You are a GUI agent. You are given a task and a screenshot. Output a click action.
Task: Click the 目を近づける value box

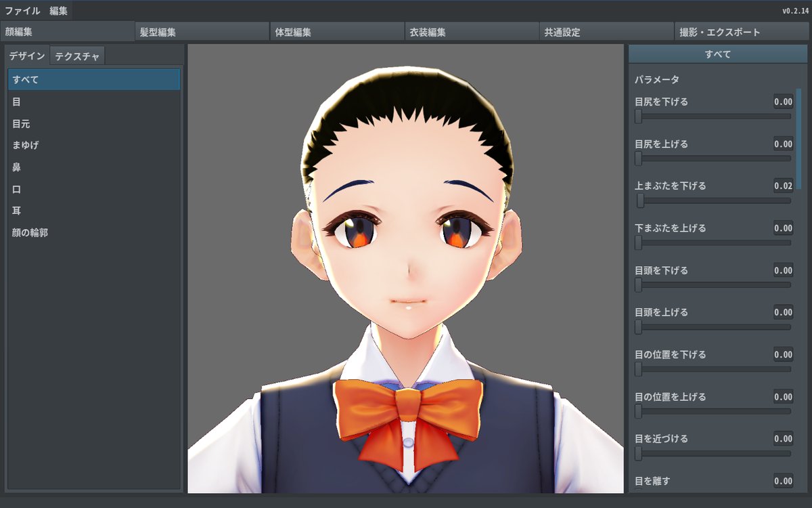(783, 439)
